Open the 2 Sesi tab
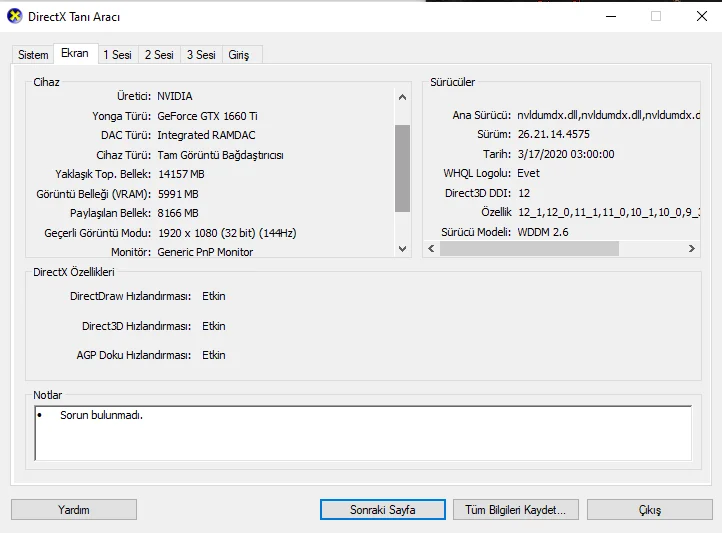 (159, 55)
